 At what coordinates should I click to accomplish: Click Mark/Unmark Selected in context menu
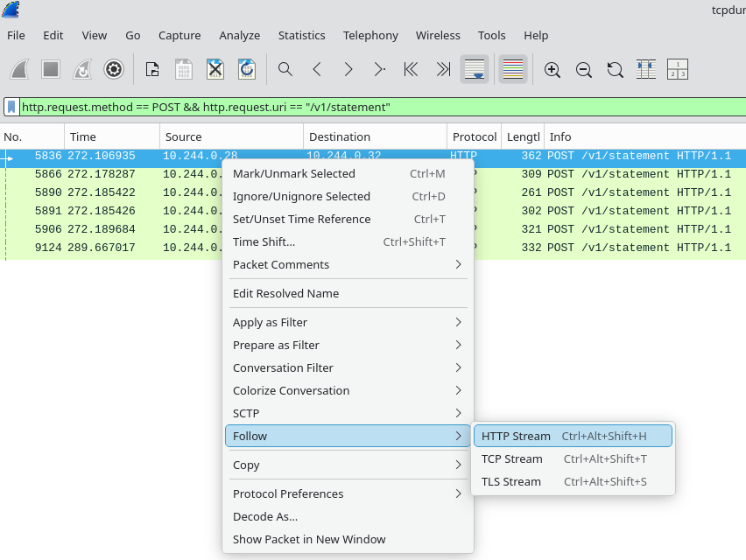pos(293,173)
